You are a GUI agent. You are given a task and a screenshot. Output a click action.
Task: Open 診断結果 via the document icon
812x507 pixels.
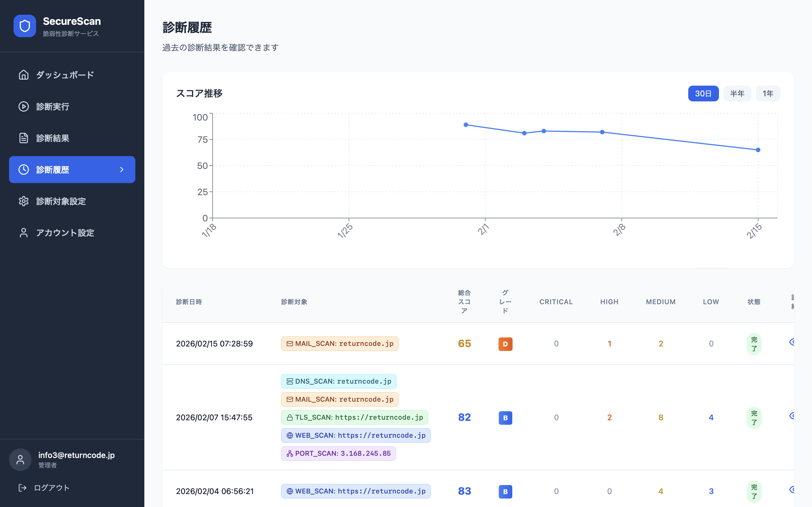coord(23,138)
